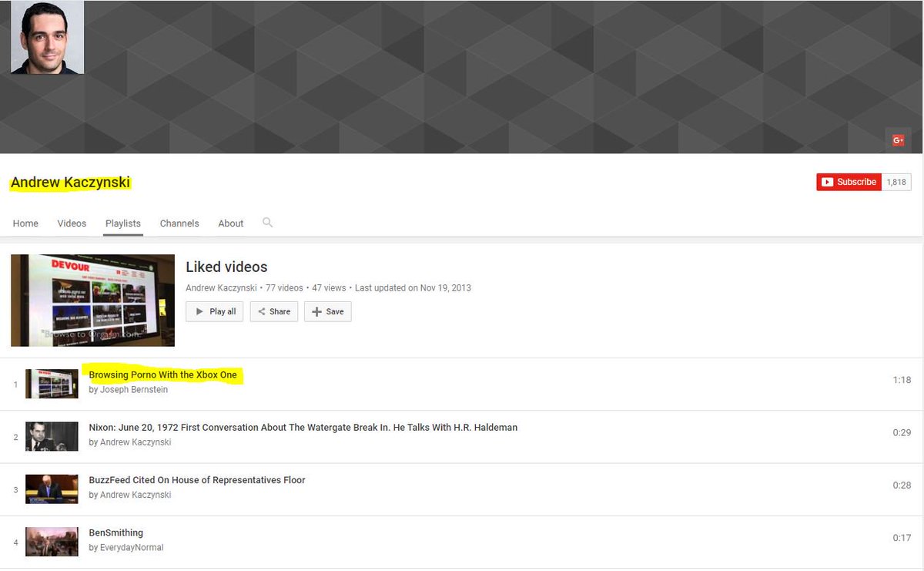The height and width of the screenshot is (571, 924).
Task: Save the Liked videos playlist
Action: tap(328, 311)
